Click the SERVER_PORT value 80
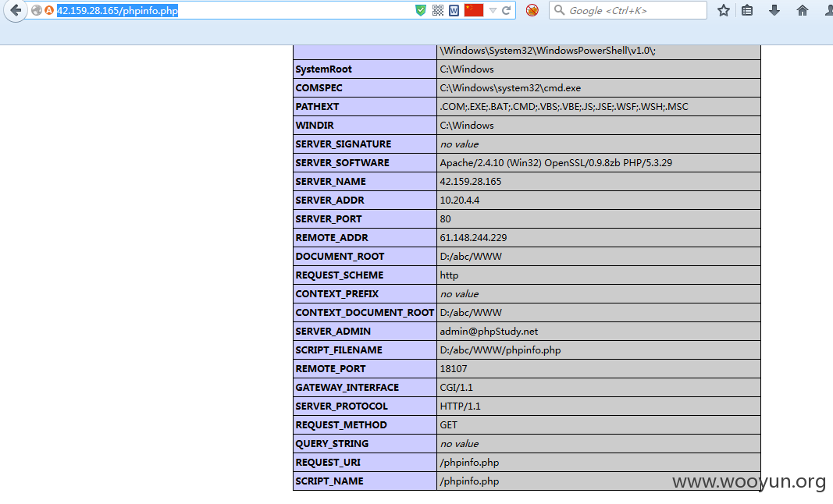The width and height of the screenshot is (833, 504). click(x=445, y=218)
